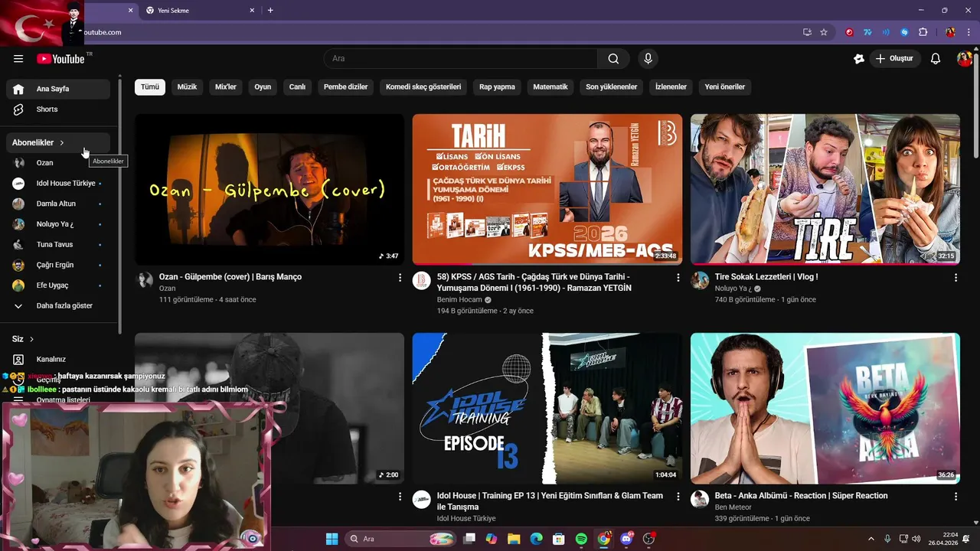
Task: Open options menu for KPSS Tarih video
Action: point(678,278)
